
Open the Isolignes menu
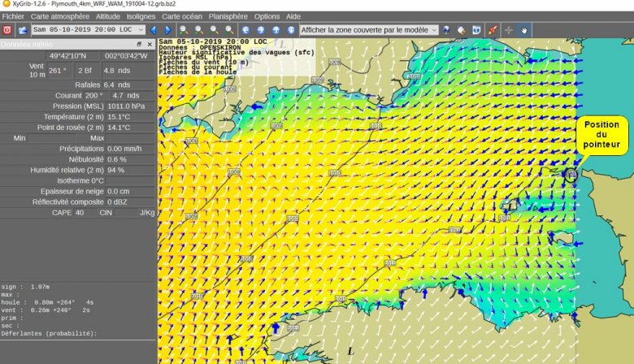point(141,16)
